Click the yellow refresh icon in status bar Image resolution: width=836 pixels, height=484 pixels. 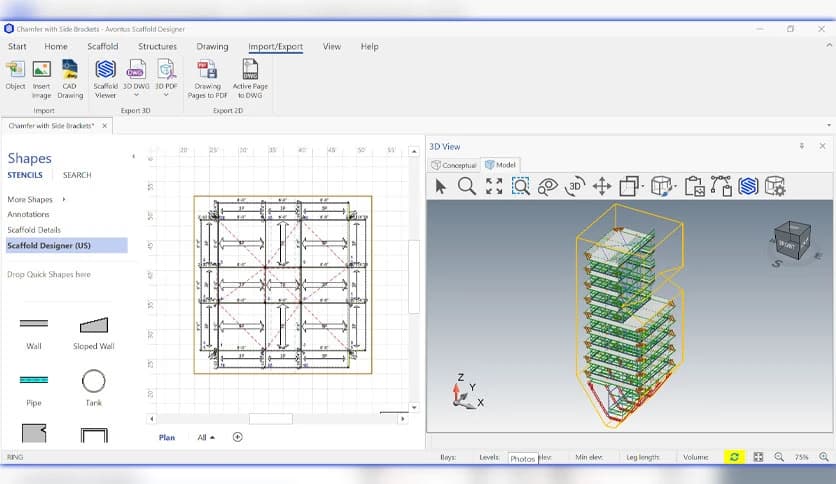[x=734, y=457]
